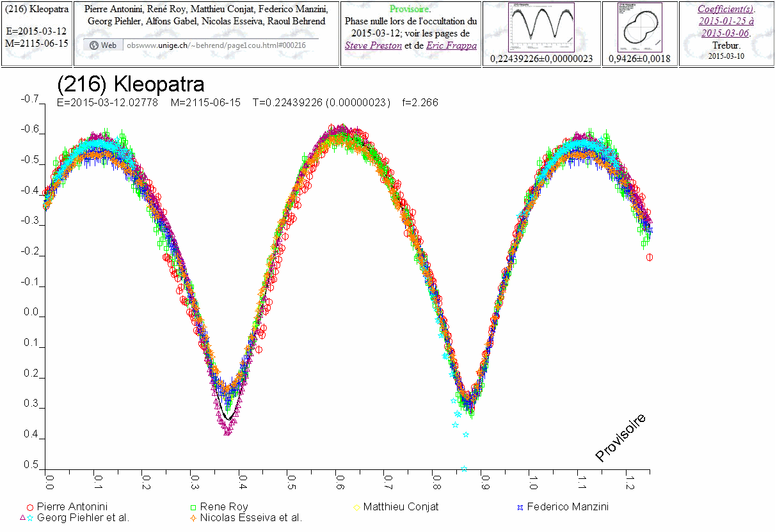775x532 pixels.
Task: Click the Web globe icon
Action: pos(94,45)
